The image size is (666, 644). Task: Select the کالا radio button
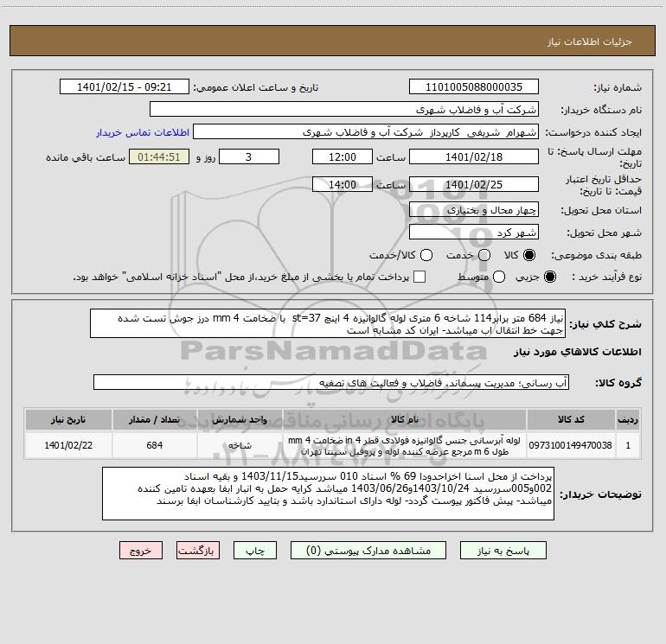pyautogui.click(x=529, y=255)
